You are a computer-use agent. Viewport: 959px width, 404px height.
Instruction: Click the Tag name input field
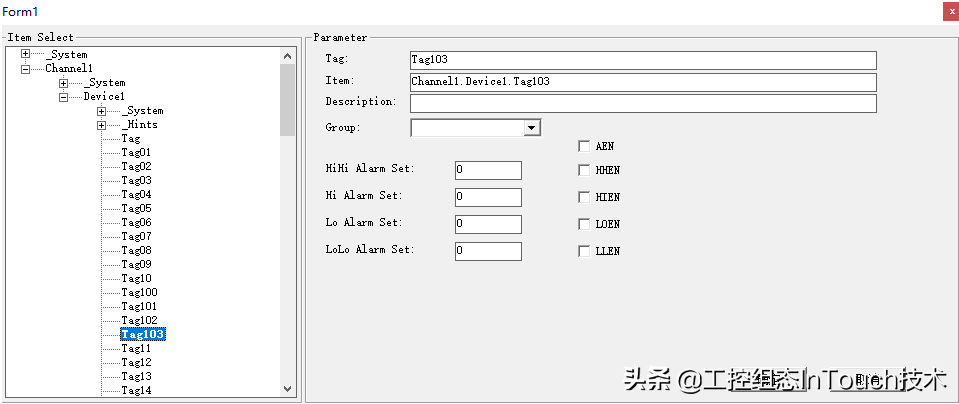(x=642, y=60)
